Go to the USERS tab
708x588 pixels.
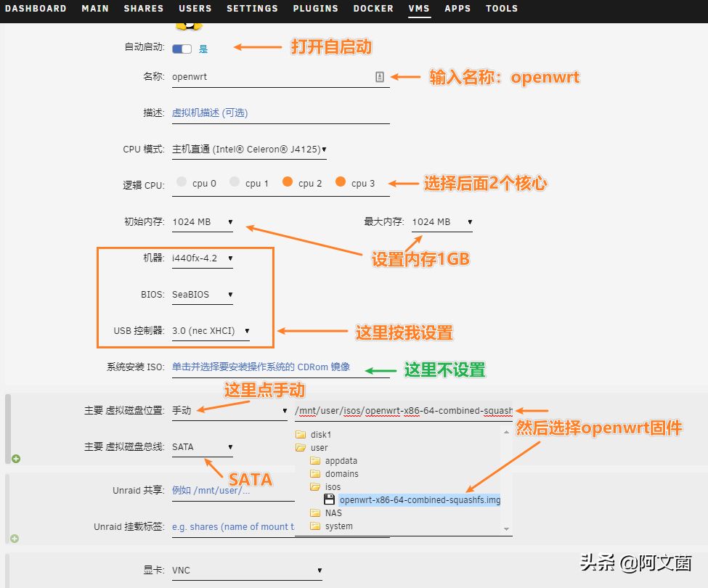point(195,9)
